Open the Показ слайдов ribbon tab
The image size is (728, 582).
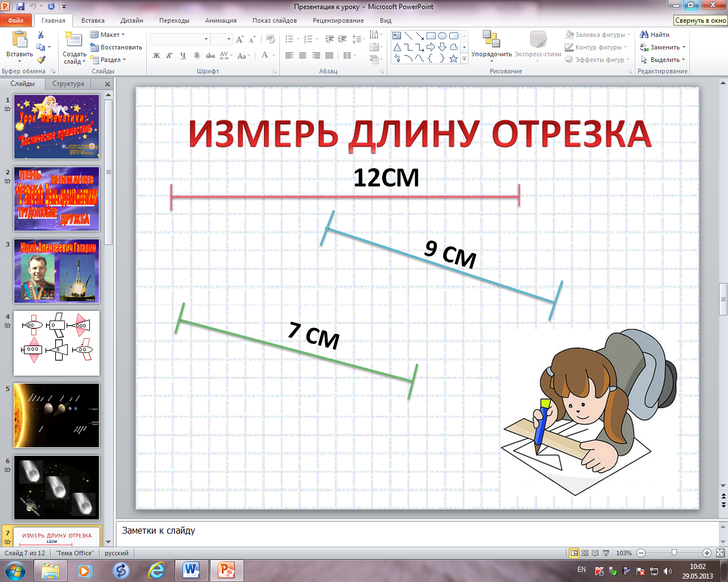(275, 20)
